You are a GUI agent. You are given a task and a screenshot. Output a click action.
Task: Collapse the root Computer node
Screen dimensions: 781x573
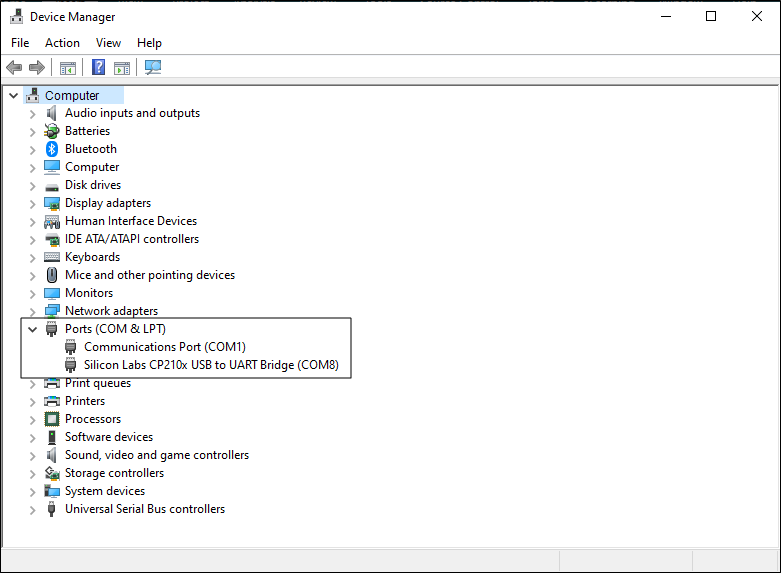coord(13,95)
